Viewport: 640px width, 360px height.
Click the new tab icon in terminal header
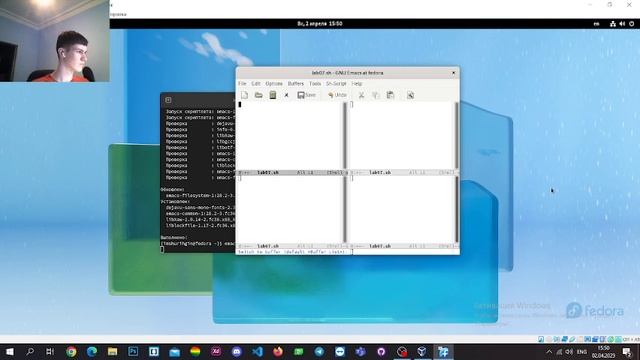tap(168, 100)
